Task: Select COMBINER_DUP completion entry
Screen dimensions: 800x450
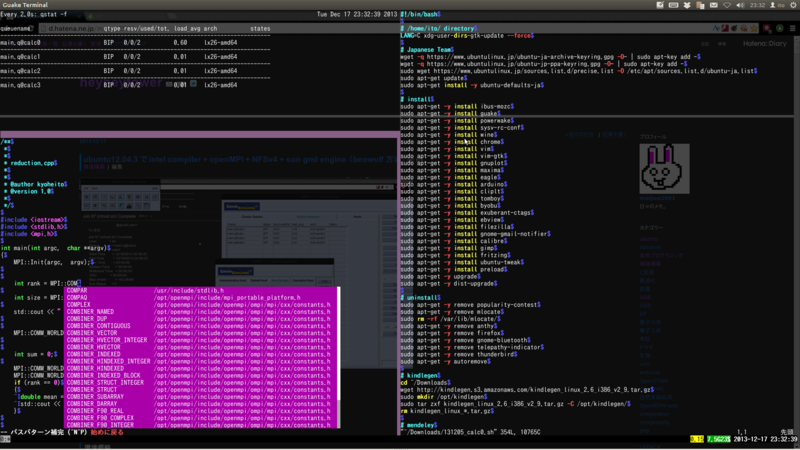Action: click(x=201, y=319)
